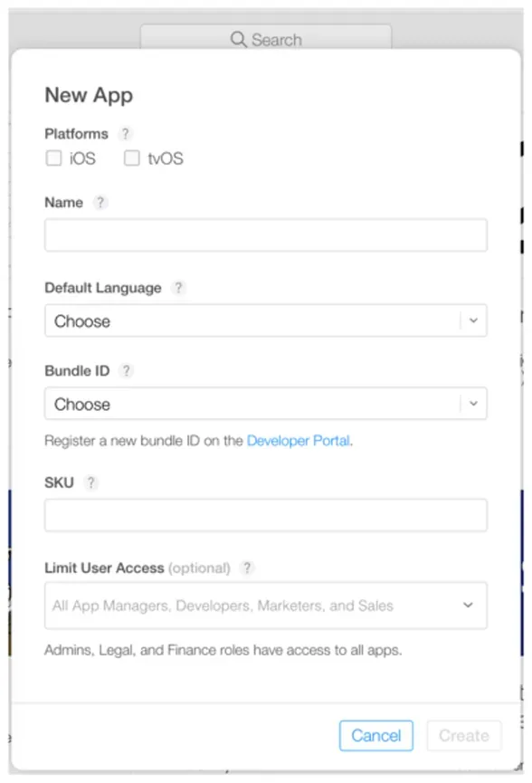Click the chevron on the Bundle ID dropdown

tap(472, 404)
